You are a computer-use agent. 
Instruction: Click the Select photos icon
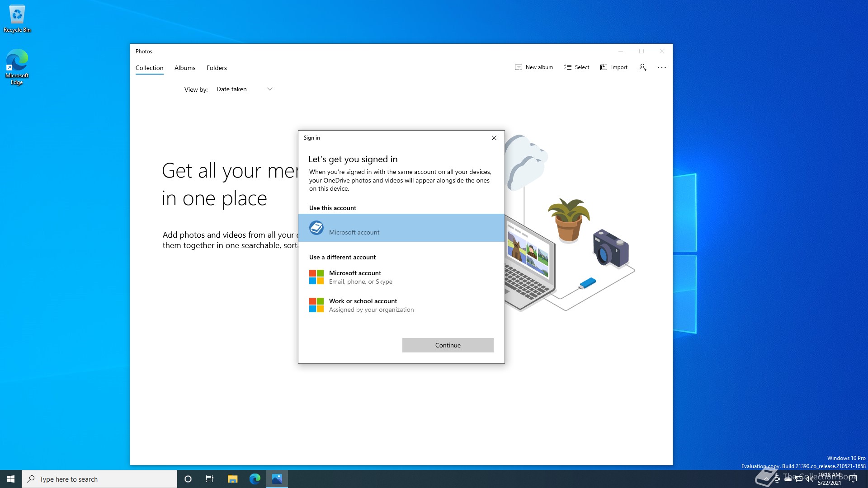pos(568,67)
